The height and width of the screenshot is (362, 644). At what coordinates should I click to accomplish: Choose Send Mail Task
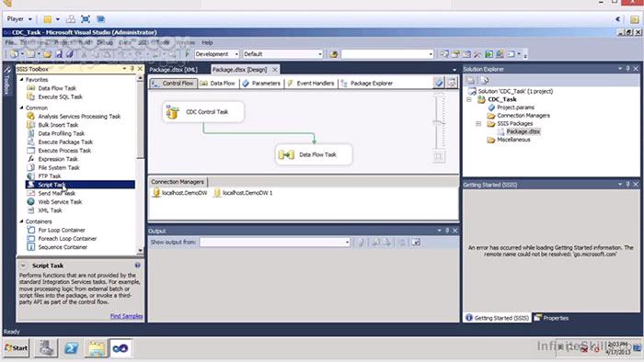pyautogui.click(x=56, y=194)
